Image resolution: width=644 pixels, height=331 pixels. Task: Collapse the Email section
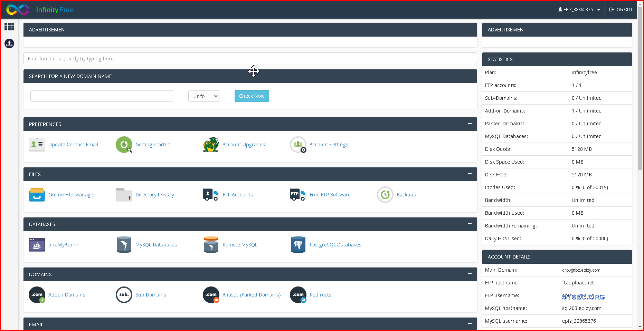click(x=470, y=324)
